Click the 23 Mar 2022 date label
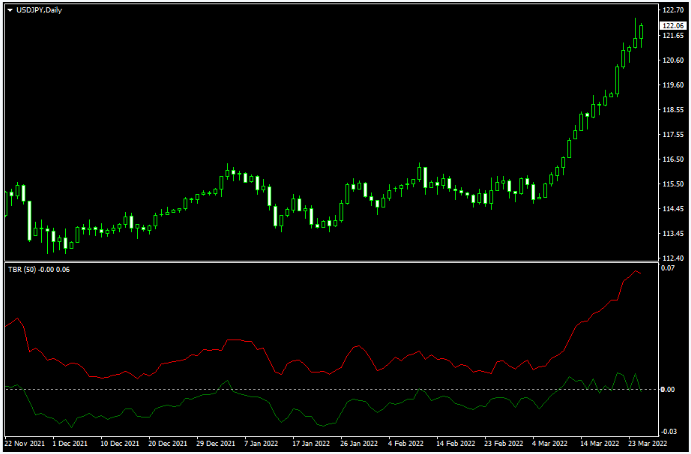 [648, 442]
